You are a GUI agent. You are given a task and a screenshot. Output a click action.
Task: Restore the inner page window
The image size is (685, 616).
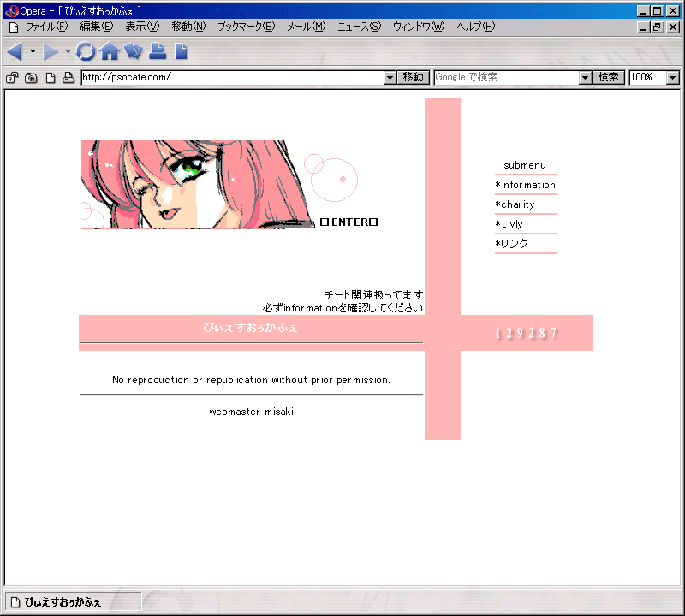point(657,27)
